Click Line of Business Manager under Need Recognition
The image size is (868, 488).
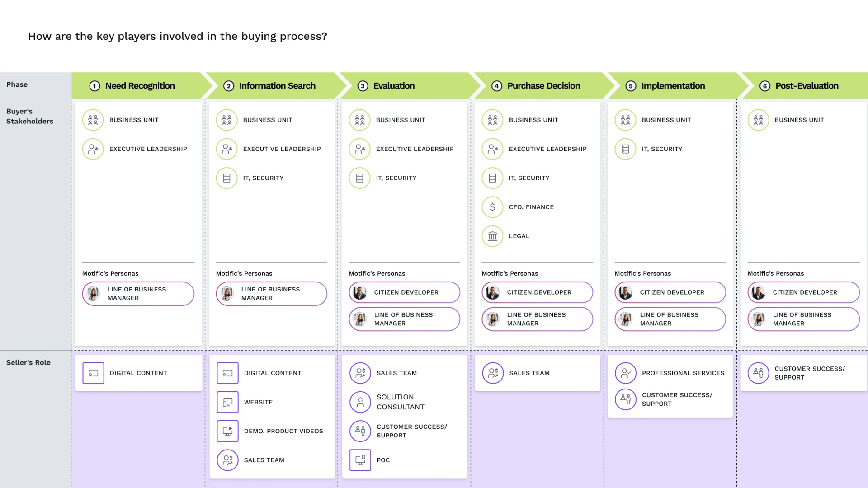138,294
